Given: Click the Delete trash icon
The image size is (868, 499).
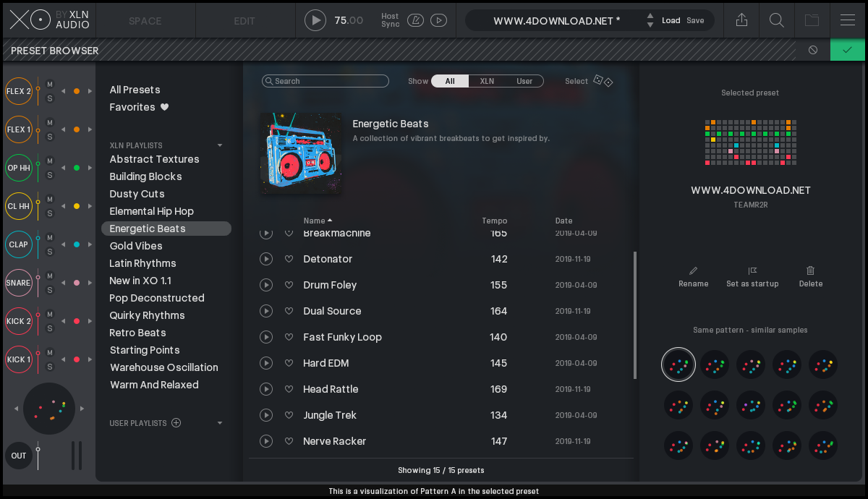Looking at the screenshot, I should coord(810,270).
